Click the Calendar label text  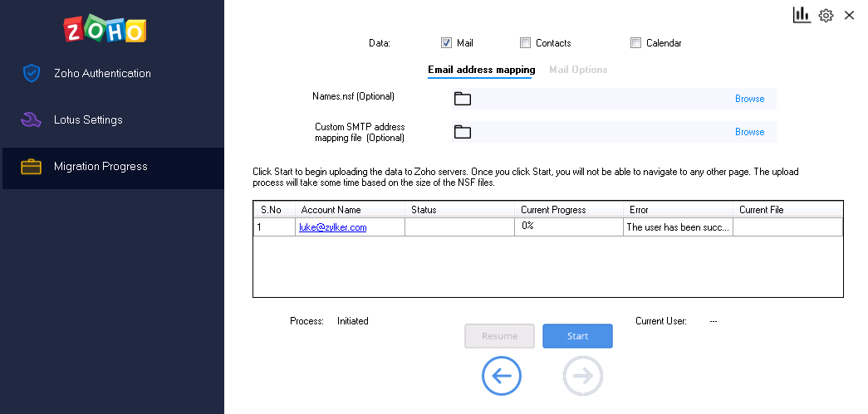point(664,43)
